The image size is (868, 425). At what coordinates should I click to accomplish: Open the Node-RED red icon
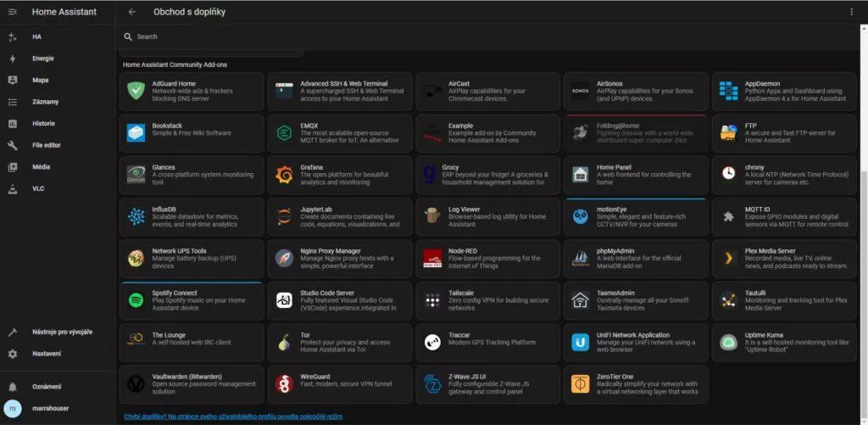[432, 258]
